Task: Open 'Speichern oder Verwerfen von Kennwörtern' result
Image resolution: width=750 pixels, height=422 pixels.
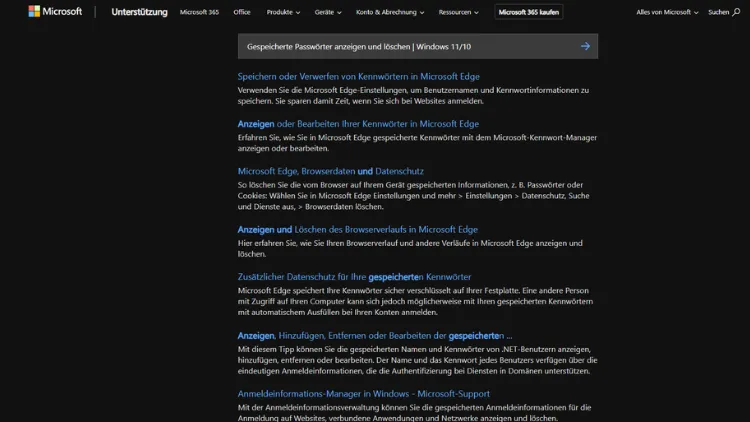Action: click(x=358, y=77)
